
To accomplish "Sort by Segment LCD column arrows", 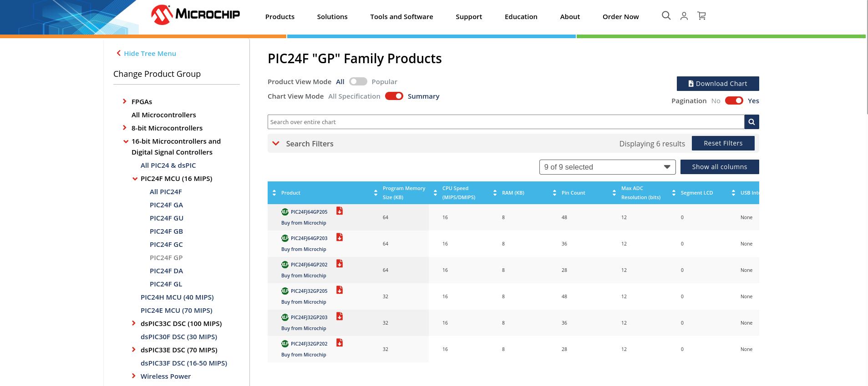I will (x=674, y=193).
